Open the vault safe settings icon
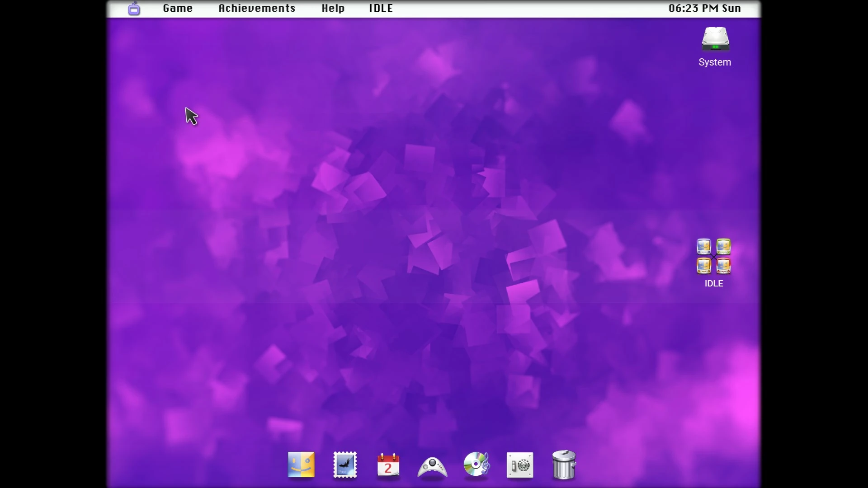868x488 pixels. (520, 465)
